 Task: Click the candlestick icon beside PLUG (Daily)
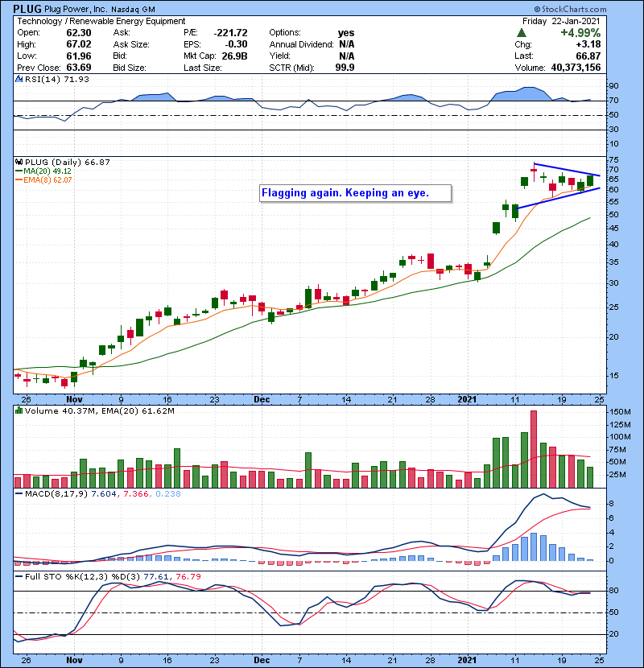[19, 163]
